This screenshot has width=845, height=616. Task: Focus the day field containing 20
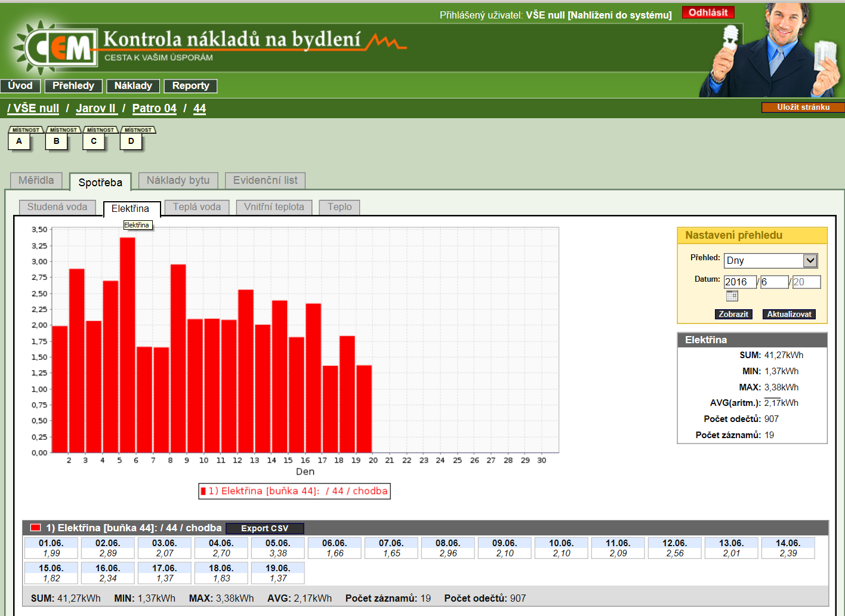807,282
